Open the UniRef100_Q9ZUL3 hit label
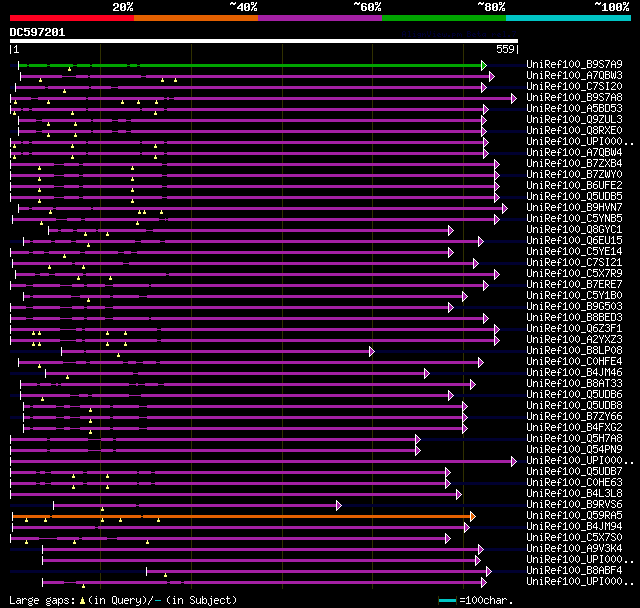This screenshot has height=608, width=640. [x=574, y=119]
